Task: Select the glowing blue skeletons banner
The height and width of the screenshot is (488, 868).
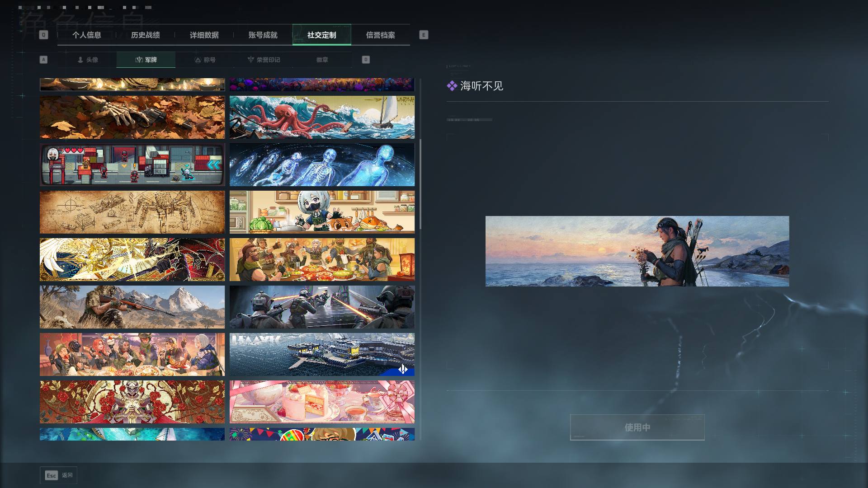Action: pyautogui.click(x=322, y=165)
